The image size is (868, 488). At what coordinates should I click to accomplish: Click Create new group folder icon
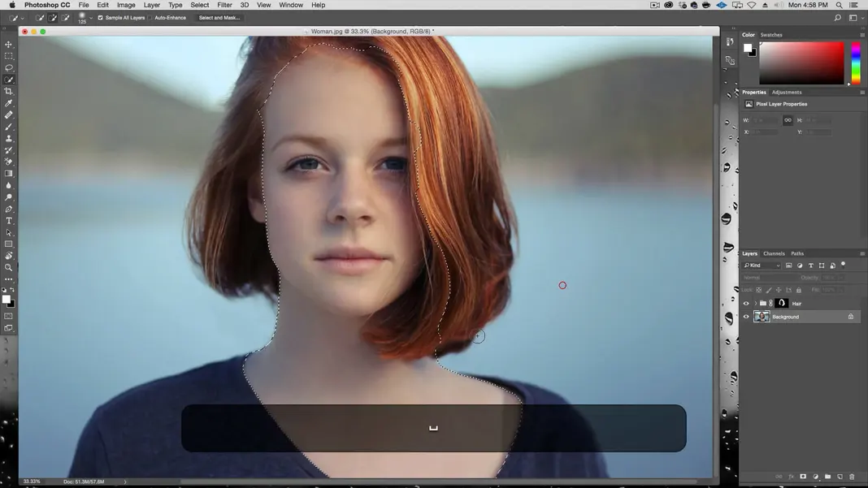[x=827, y=477]
